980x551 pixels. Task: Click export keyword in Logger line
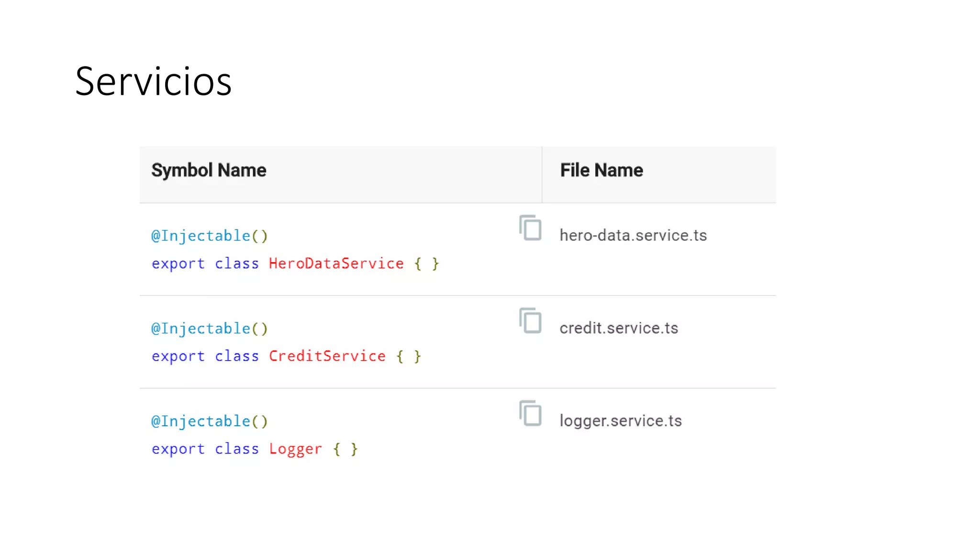coord(178,449)
